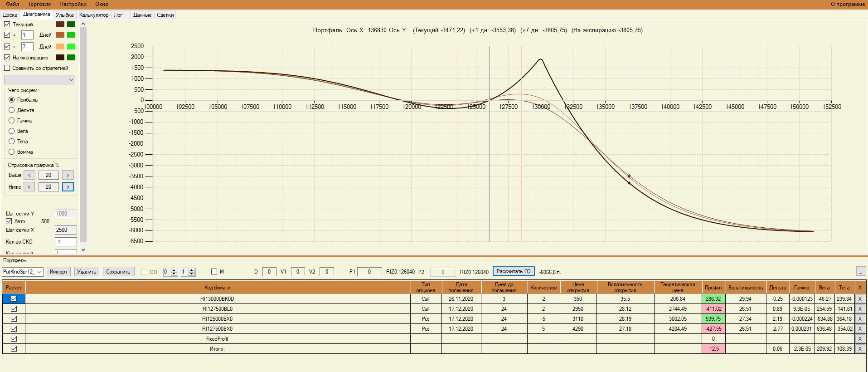Click the days input on the +7 Дней row

[27, 46]
